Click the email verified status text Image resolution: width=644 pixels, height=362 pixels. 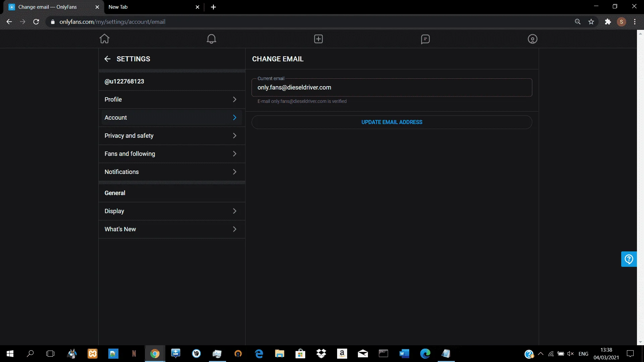click(302, 101)
